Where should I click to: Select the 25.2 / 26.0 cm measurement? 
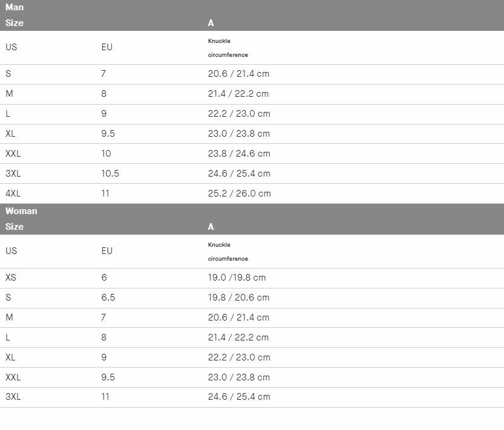[x=239, y=194]
